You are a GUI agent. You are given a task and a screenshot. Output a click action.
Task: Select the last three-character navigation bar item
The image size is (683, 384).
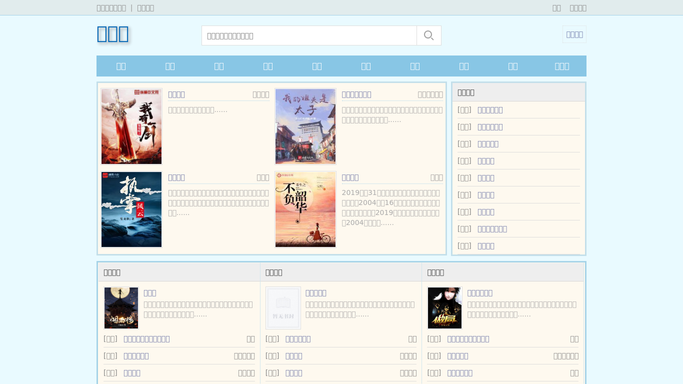562,66
